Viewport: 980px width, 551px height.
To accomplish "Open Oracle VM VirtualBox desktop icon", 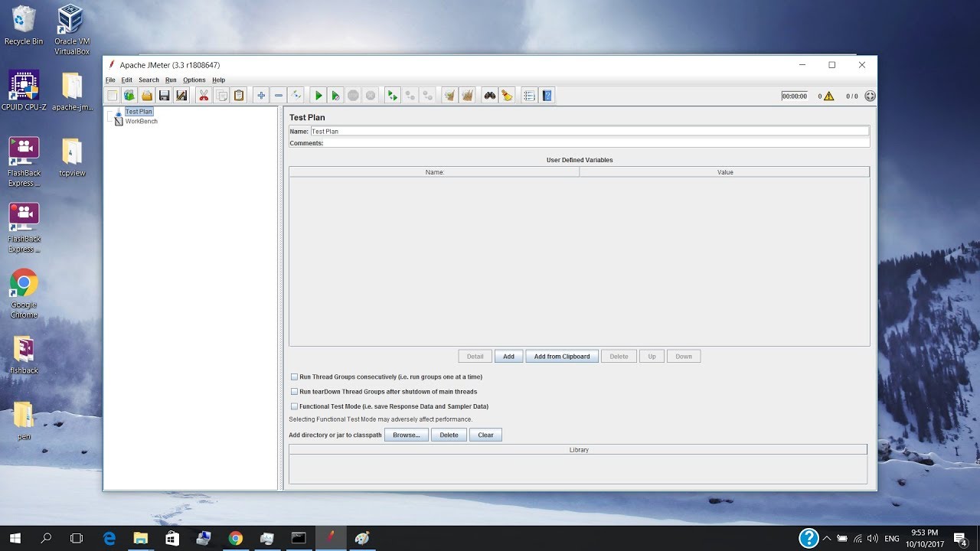I will [71, 30].
